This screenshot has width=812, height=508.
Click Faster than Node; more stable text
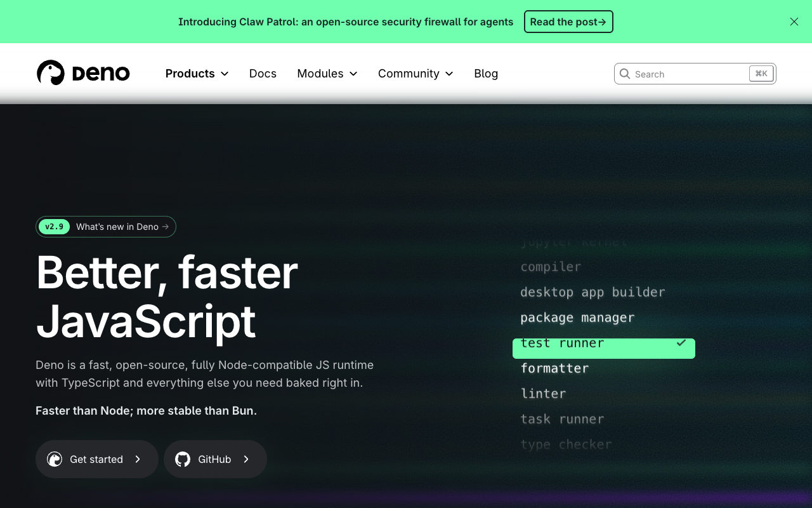click(146, 411)
